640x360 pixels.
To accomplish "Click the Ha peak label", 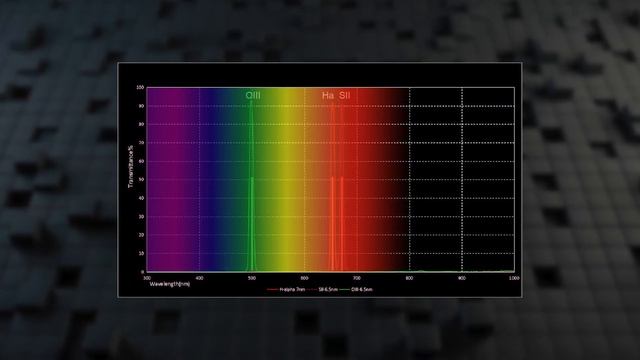I will 328,96.
